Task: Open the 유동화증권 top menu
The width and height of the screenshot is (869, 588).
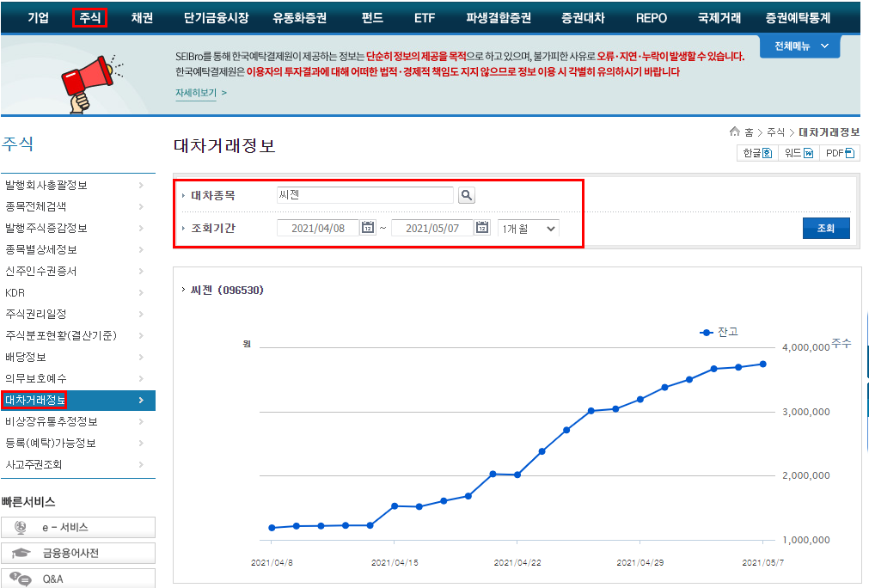Action: [299, 18]
